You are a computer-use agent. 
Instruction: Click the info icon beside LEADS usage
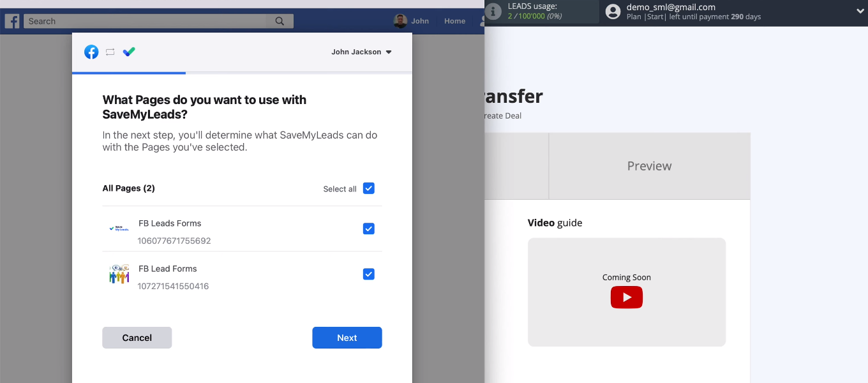(x=493, y=11)
